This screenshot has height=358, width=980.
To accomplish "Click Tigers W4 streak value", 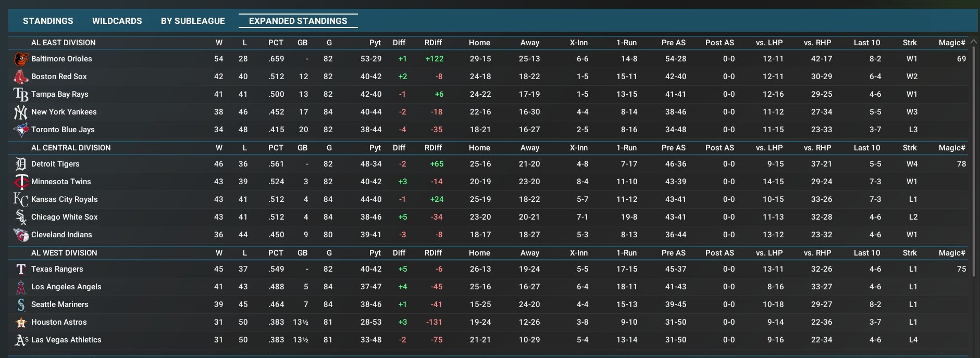I will [912, 164].
